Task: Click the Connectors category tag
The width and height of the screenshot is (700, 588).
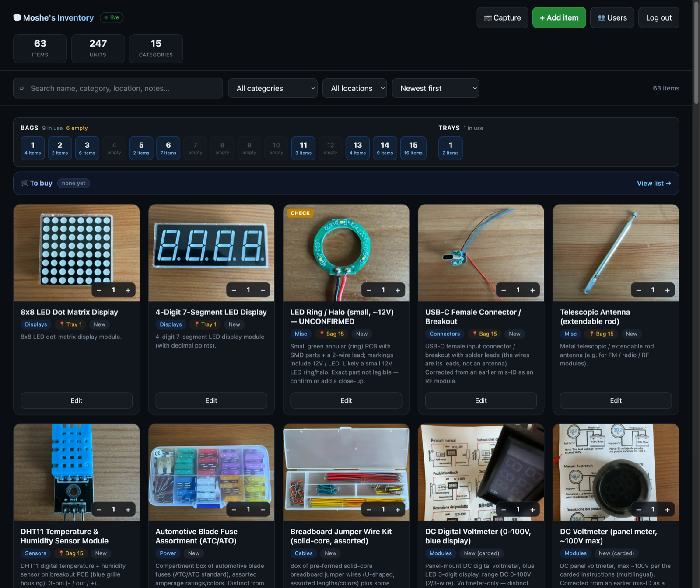Action: [x=444, y=334]
